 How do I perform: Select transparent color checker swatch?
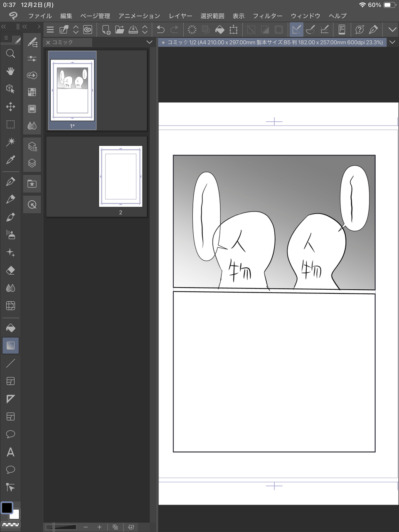10,525
